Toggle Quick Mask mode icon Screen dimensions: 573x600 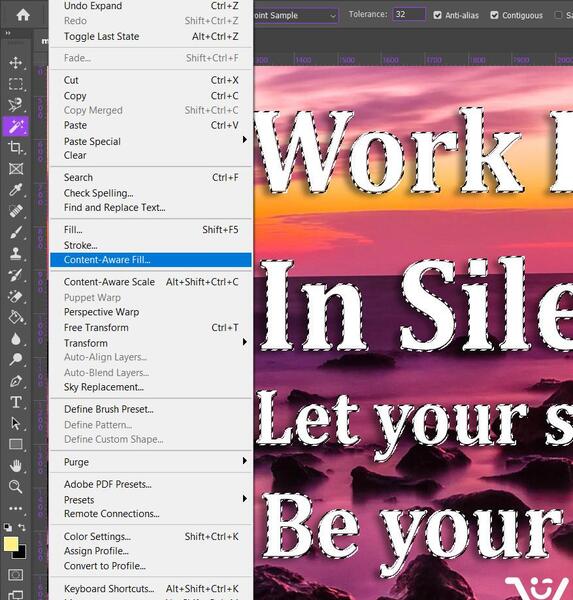tap(16, 575)
